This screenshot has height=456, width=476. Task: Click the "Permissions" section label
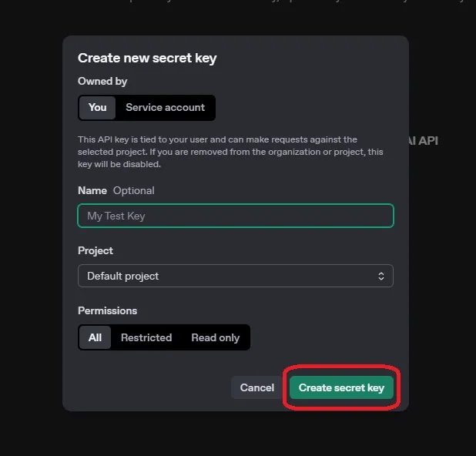coord(107,310)
